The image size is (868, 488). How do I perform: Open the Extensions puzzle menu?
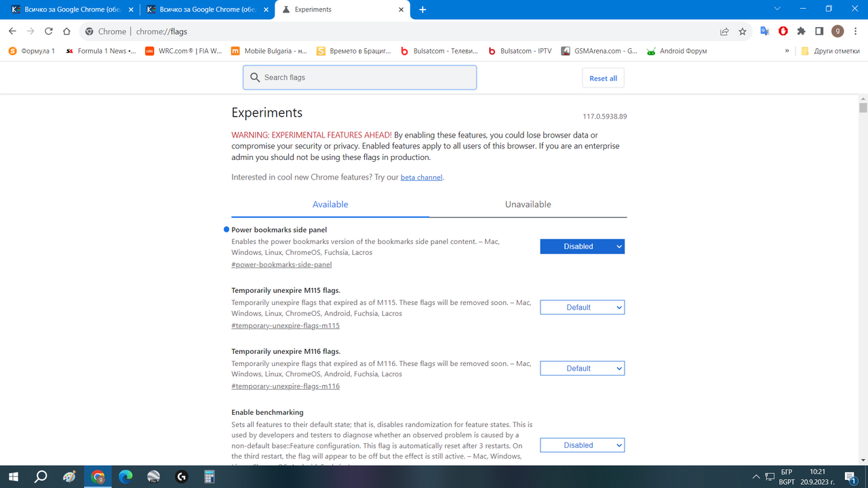(x=801, y=31)
